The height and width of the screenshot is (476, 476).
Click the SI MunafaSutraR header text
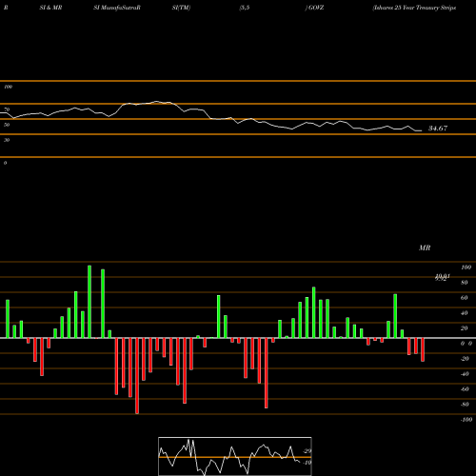tap(117, 8)
